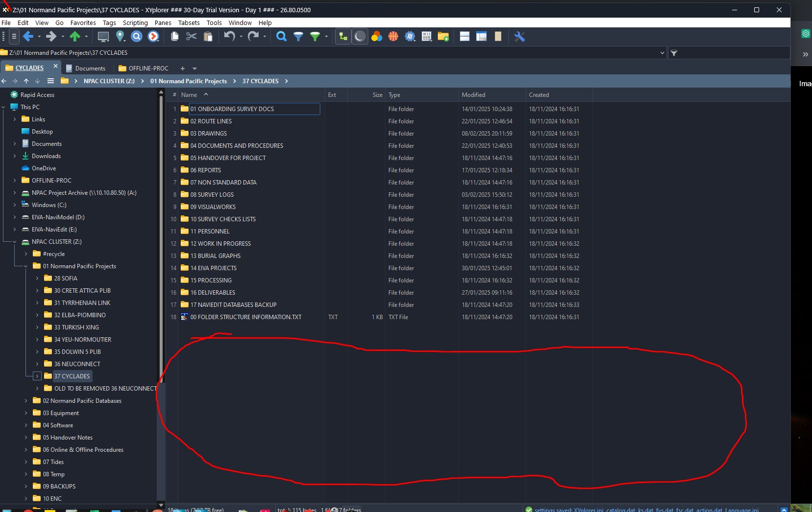
Task: Click the blue filter funnel icon
Action: [298, 36]
